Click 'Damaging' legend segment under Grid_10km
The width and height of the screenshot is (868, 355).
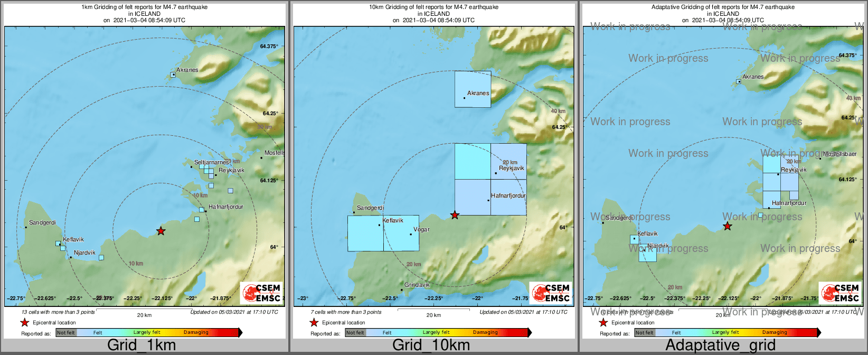(x=486, y=332)
